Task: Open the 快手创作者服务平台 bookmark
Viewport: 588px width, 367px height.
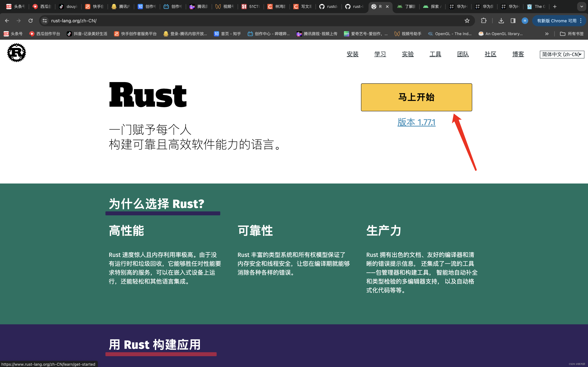Action: point(136,34)
